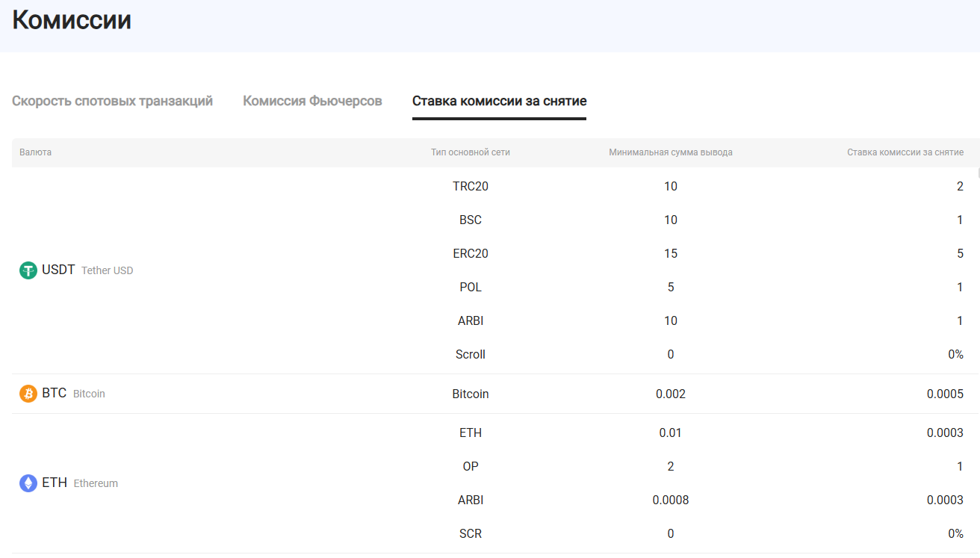Click the Tether USD currency label
Image resolution: width=980 pixels, height=558 pixels.
point(107,270)
